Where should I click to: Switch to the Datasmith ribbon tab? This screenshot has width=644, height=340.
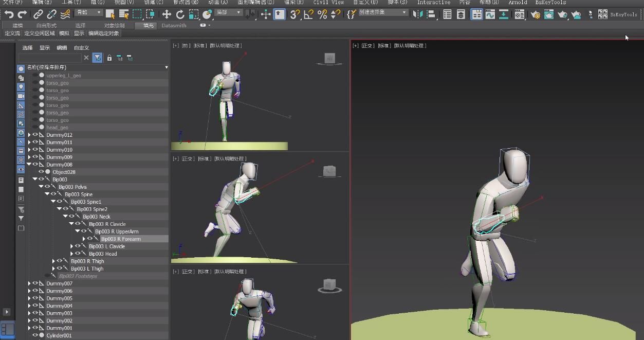[174, 25]
